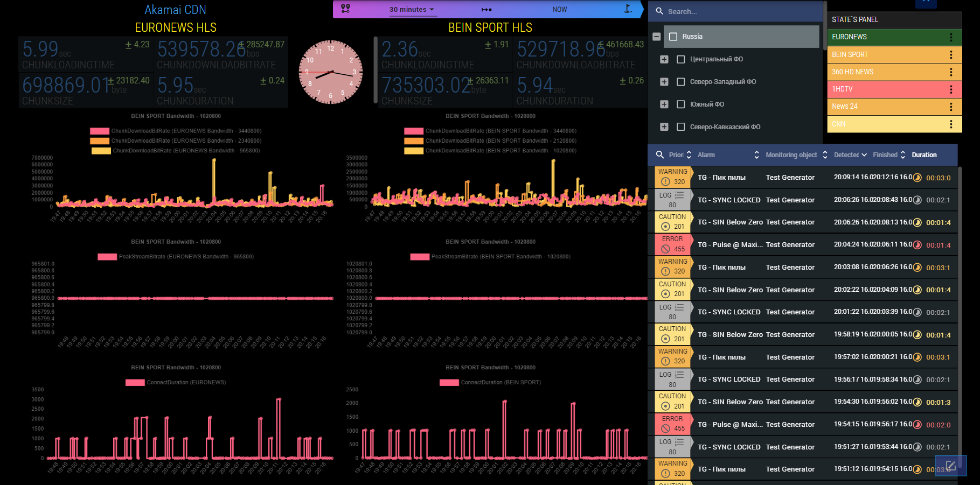Select the EURONEWS state row
This screenshot has height=485, width=980.
894,37
